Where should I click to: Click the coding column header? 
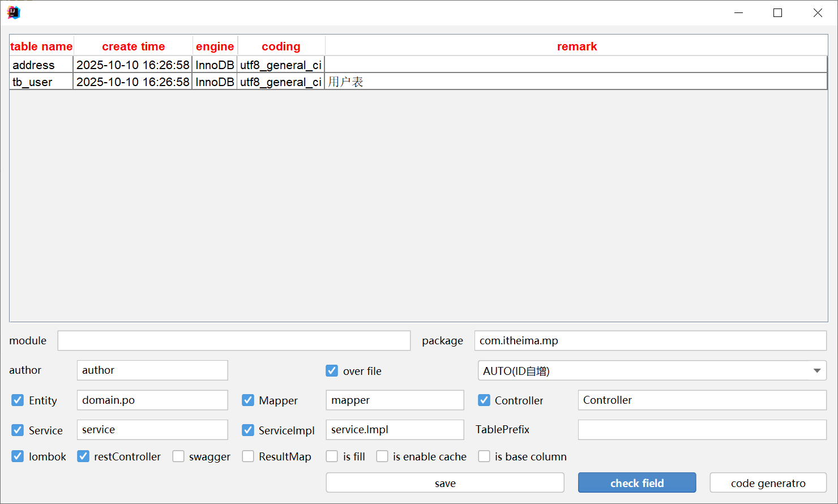click(281, 46)
